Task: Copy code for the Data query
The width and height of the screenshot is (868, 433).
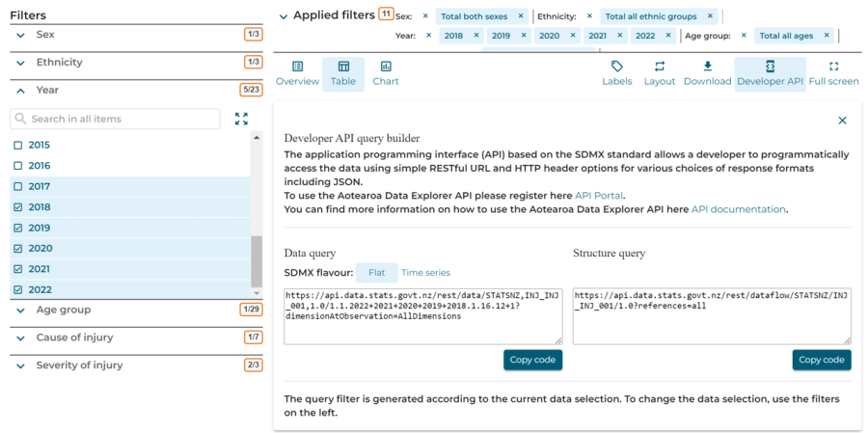Action: coord(532,360)
